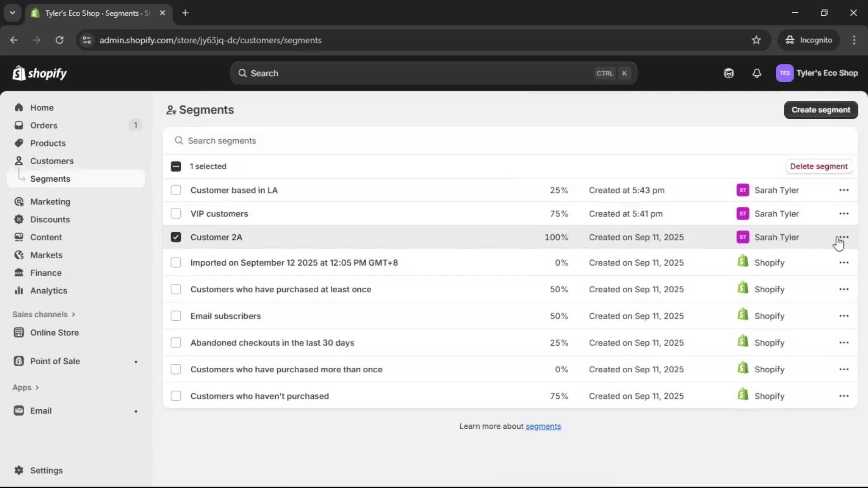Open Home from the sidebar
The height and width of the screenshot is (488, 868).
coord(41,107)
